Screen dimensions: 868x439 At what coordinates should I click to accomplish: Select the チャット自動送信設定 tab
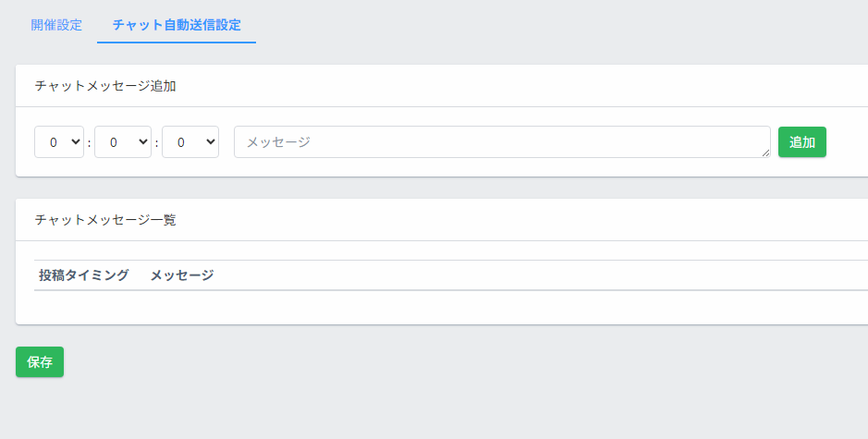coord(177,25)
